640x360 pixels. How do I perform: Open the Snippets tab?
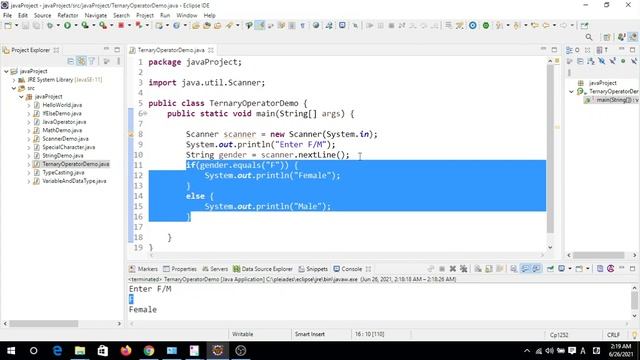(x=313, y=269)
